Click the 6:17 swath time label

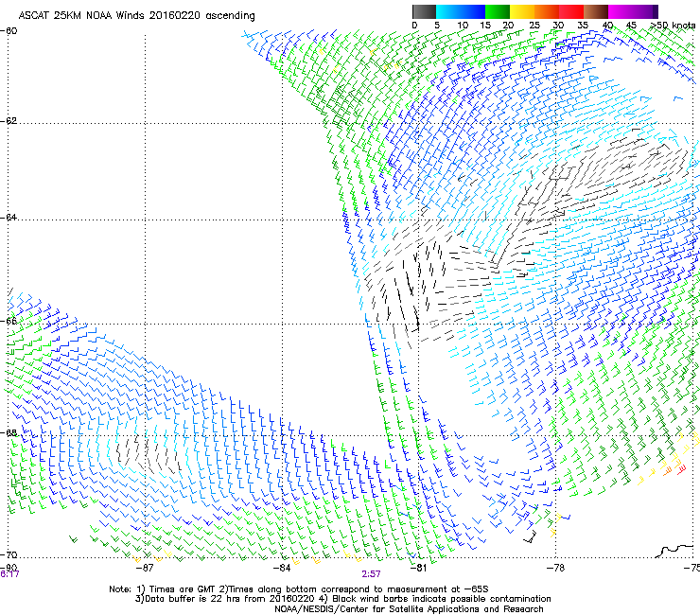(x=9, y=574)
